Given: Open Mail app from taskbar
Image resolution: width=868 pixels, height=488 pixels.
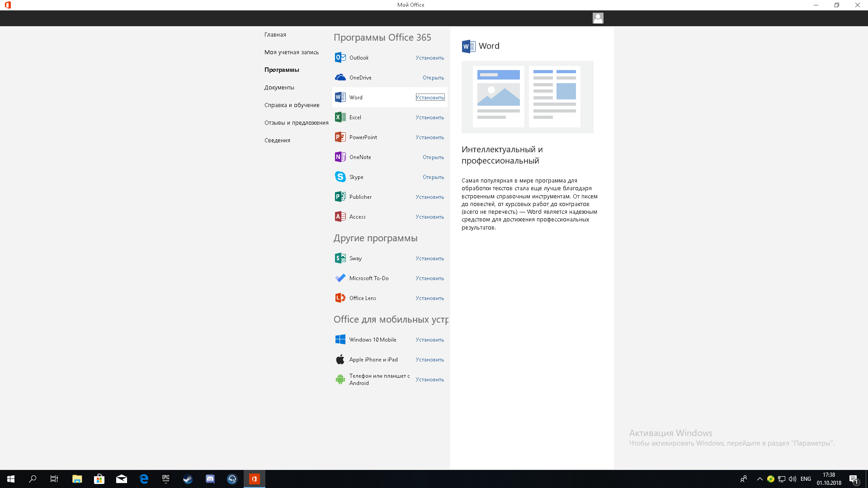Looking at the screenshot, I should (x=121, y=479).
